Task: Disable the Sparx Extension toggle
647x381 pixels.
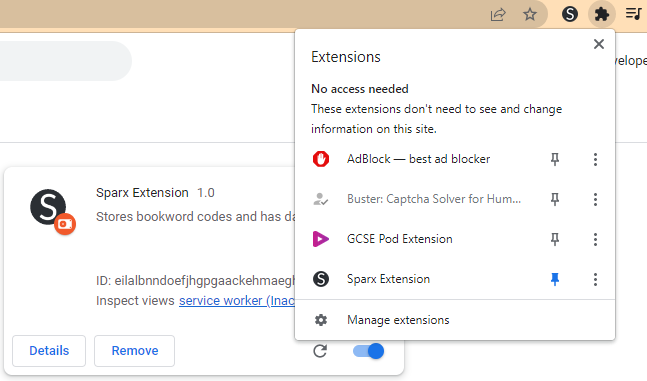Action: [368, 351]
